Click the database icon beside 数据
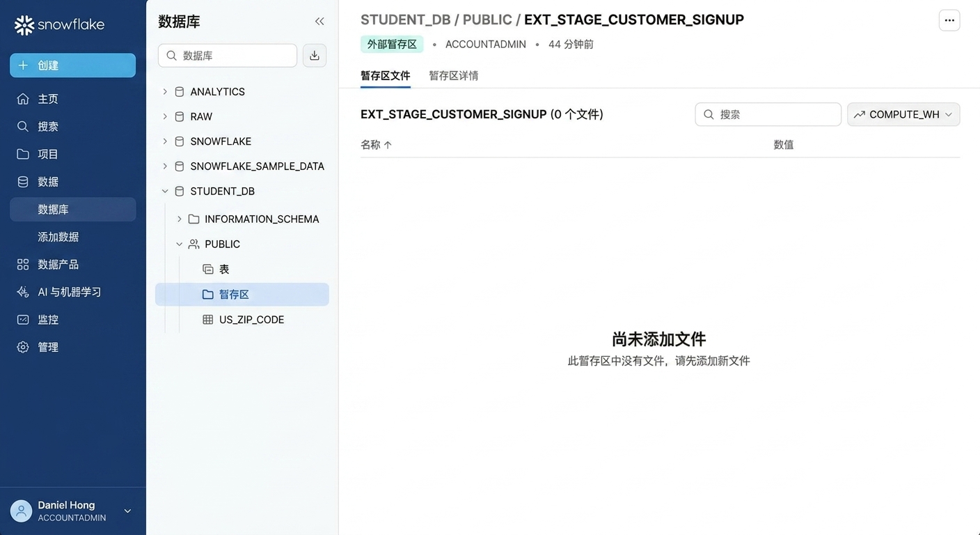The image size is (980, 535). click(x=23, y=182)
